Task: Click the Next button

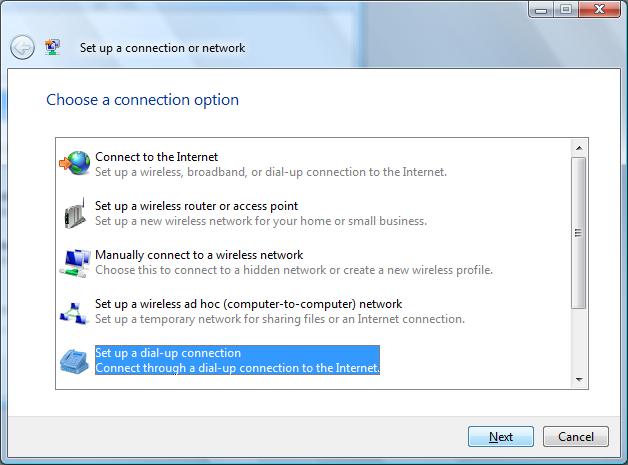Action: [501, 437]
